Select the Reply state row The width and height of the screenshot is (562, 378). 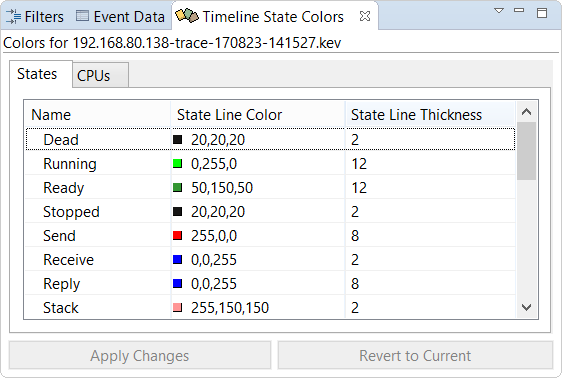pos(270,284)
